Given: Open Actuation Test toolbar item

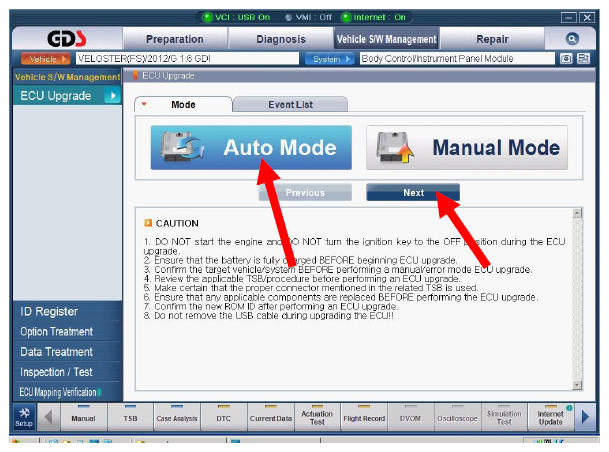Looking at the screenshot, I should click(317, 417).
